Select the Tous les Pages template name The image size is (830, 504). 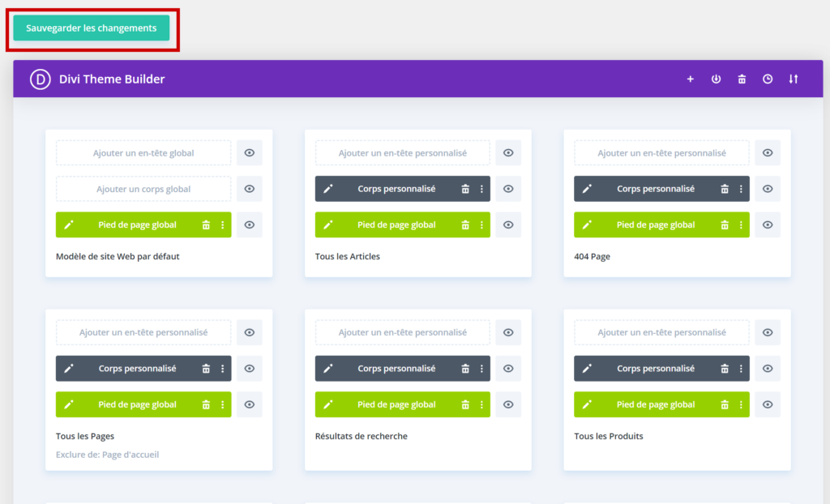tap(85, 436)
